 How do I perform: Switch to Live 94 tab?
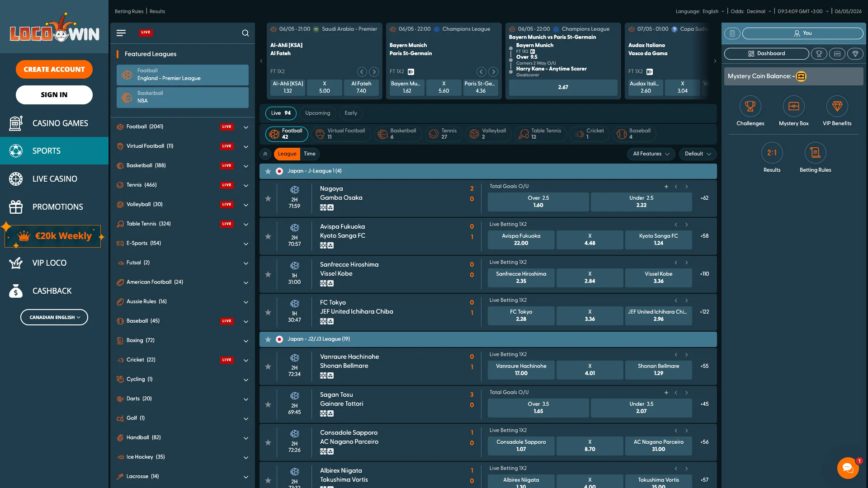tap(281, 113)
